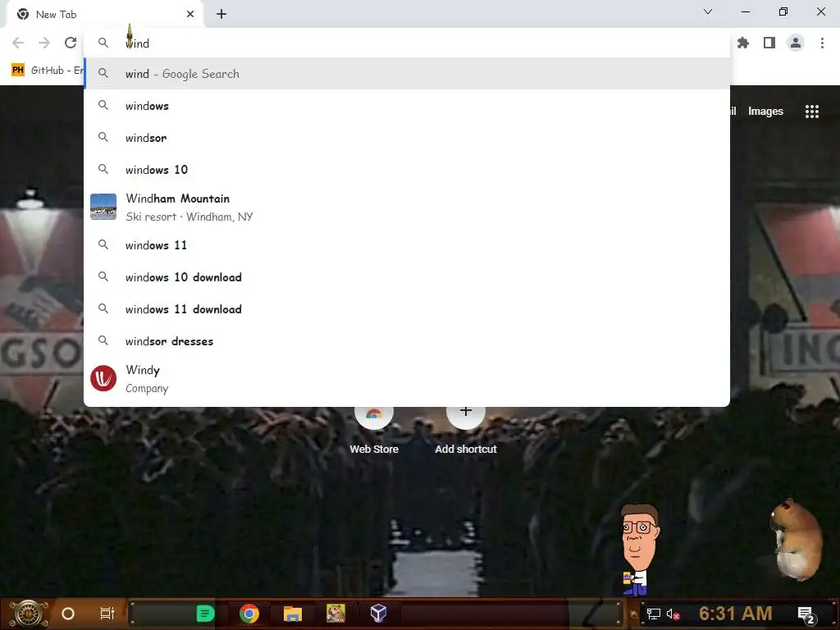The image size is (840, 630).
Task: Click the back navigation arrow
Action: click(x=18, y=43)
